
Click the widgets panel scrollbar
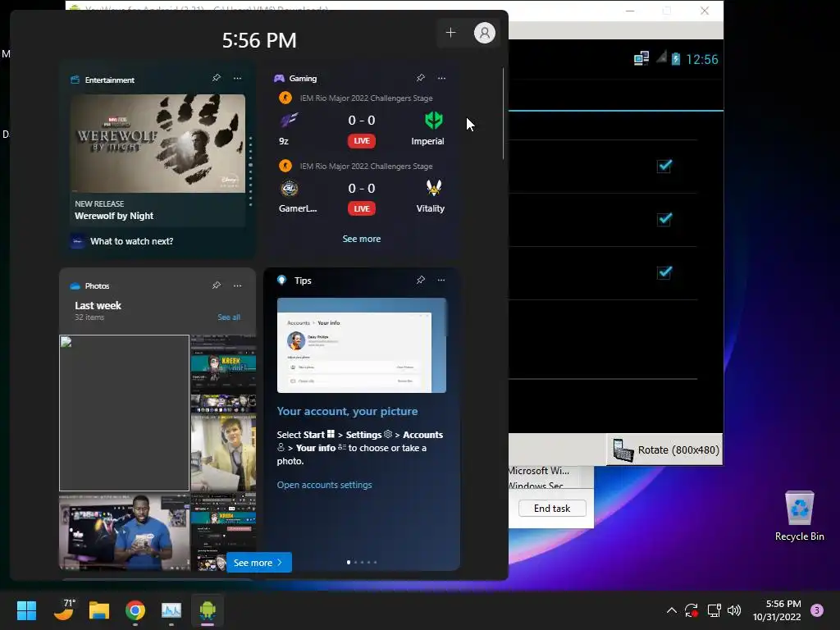point(503,113)
